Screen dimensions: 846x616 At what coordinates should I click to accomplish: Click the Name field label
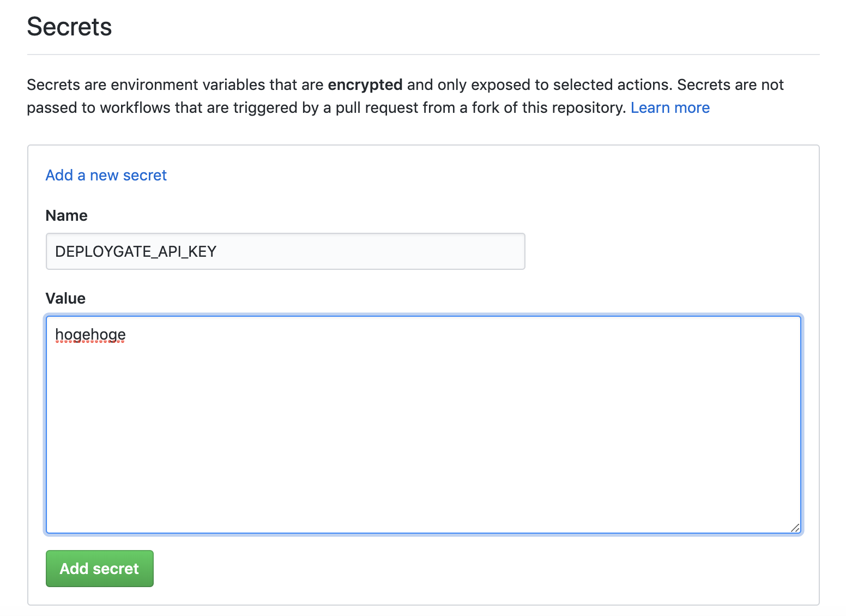(x=67, y=215)
